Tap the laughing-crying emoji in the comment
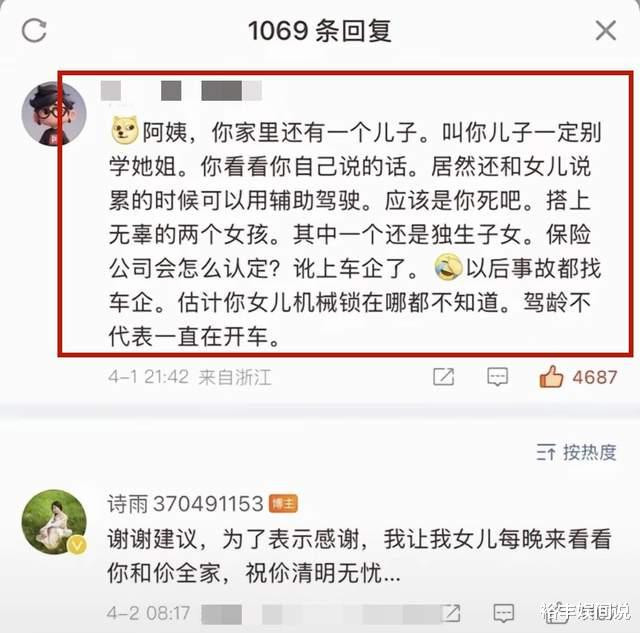Screen dimensions: 640x633 pyautogui.click(x=448, y=267)
